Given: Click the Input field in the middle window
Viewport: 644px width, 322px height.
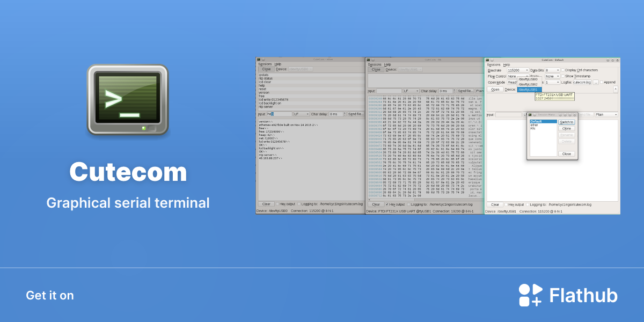Looking at the screenshot, I should coord(389,91).
